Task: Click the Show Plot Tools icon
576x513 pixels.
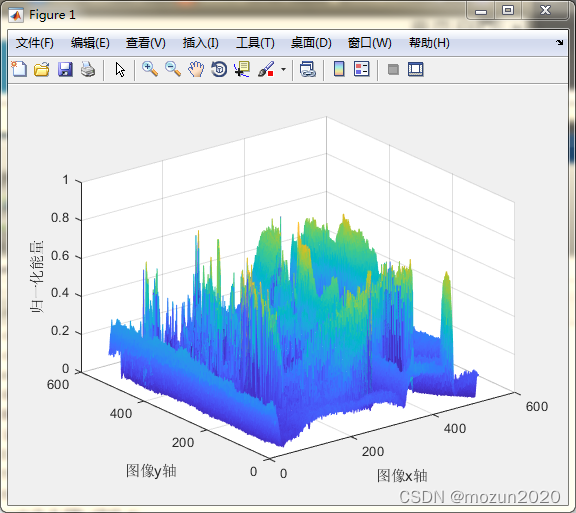Action: tap(415, 69)
